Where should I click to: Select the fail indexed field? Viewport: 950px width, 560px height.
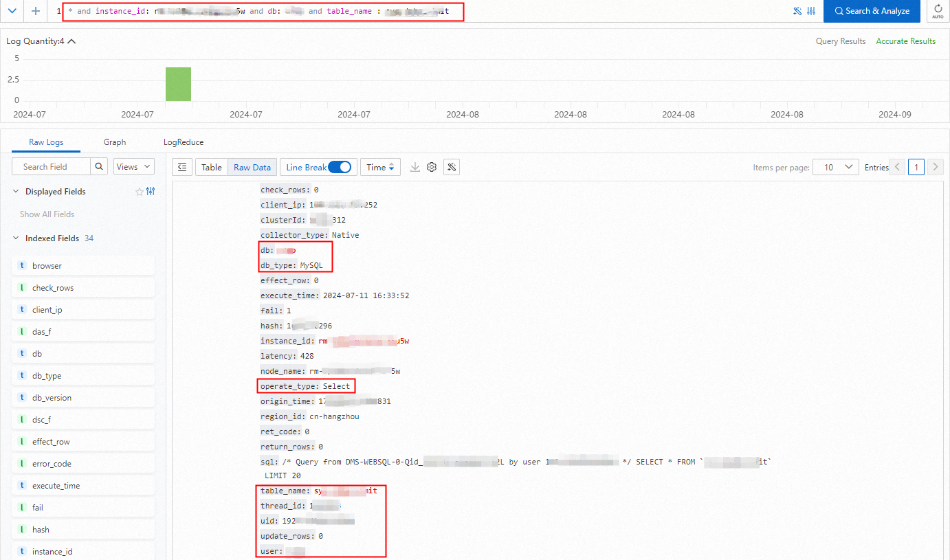[x=83, y=508]
